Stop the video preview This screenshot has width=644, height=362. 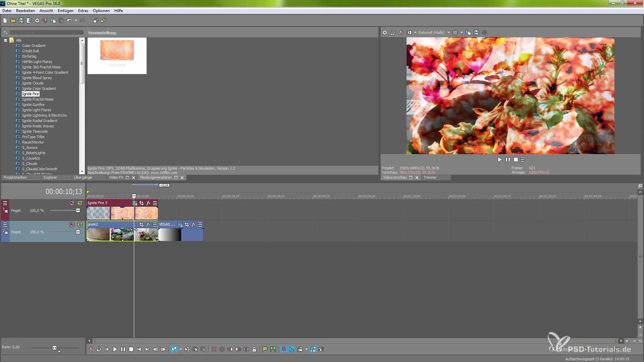pyautogui.click(x=516, y=160)
